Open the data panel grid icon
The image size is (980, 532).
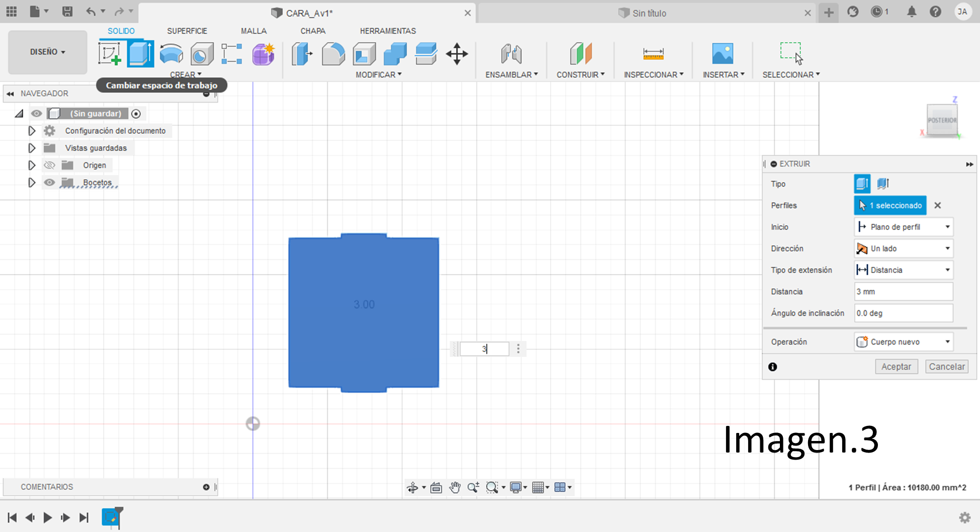(x=11, y=12)
